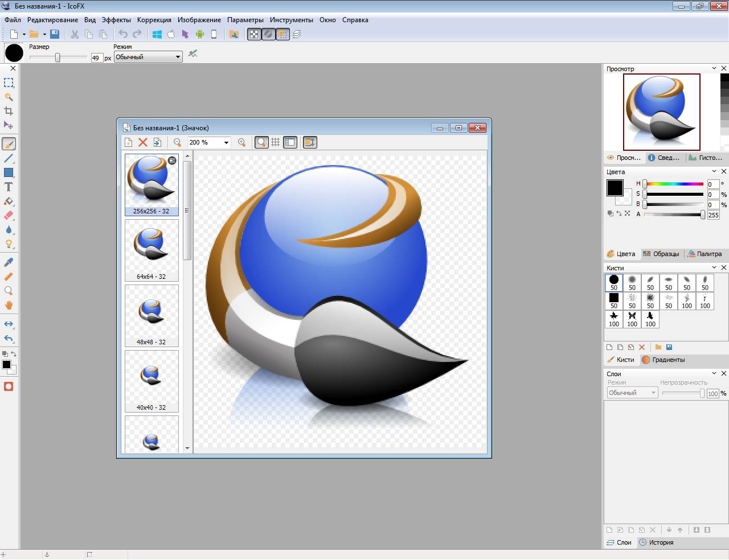
Task: Select the zoom magnifier tool in the toolbox
Action: pos(9,291)
